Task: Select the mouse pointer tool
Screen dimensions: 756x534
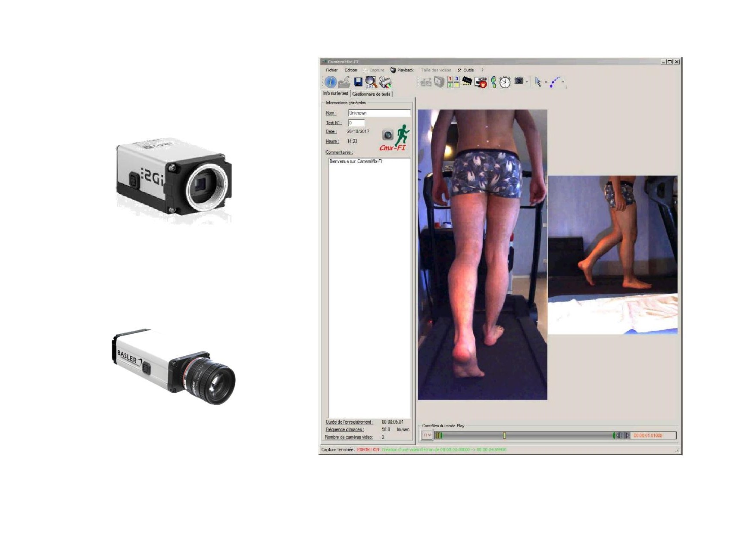Action: click(x=538, y=82)
